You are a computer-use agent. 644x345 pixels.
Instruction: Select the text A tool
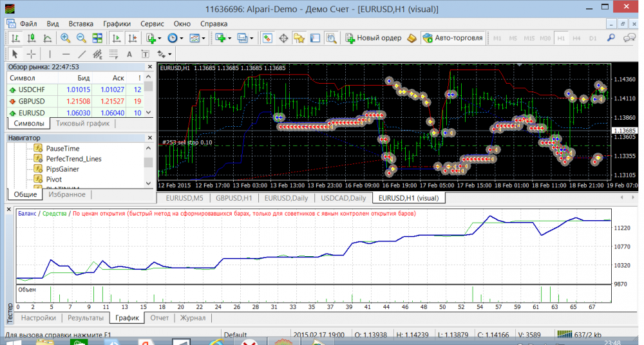point(129,54)
